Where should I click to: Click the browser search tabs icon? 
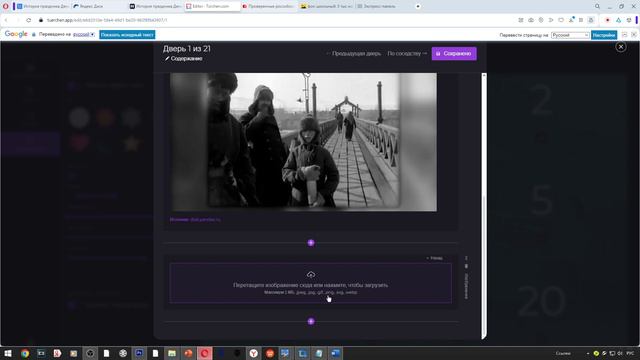(597, 6)
